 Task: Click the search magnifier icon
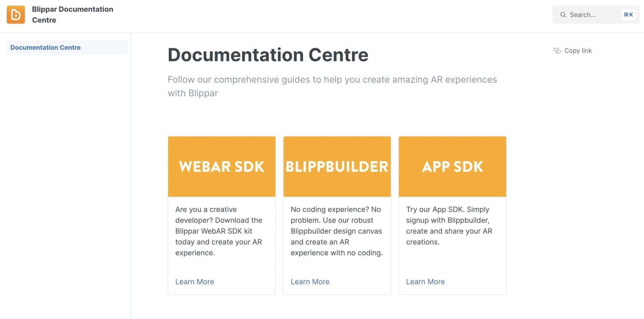tap(563, 15)
